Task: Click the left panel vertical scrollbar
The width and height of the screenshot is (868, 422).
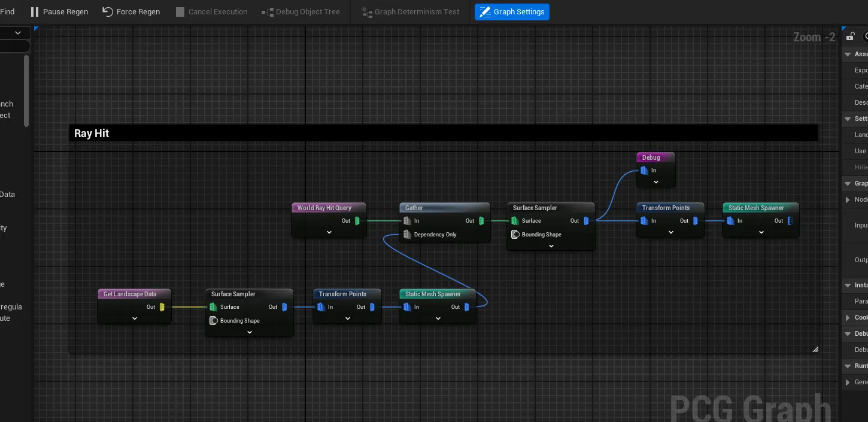Action: point(26,91)
